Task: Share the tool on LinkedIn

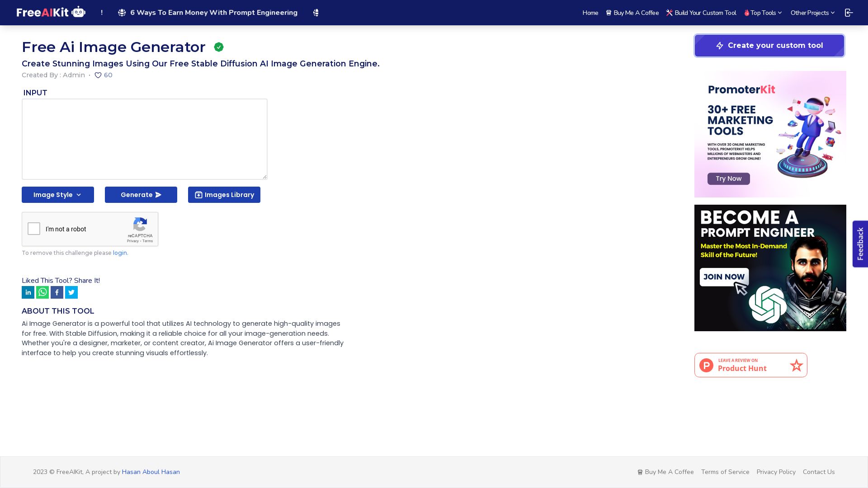Action: (28, 292)
